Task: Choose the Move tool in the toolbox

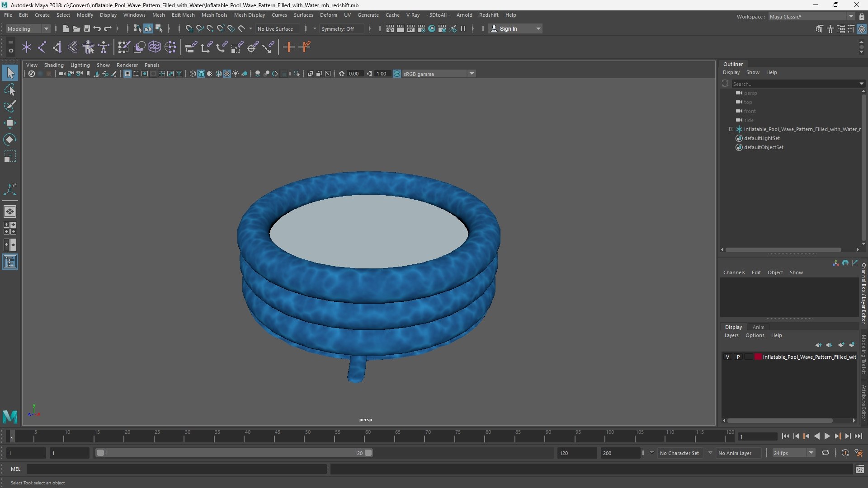Action: pos(10,123)
